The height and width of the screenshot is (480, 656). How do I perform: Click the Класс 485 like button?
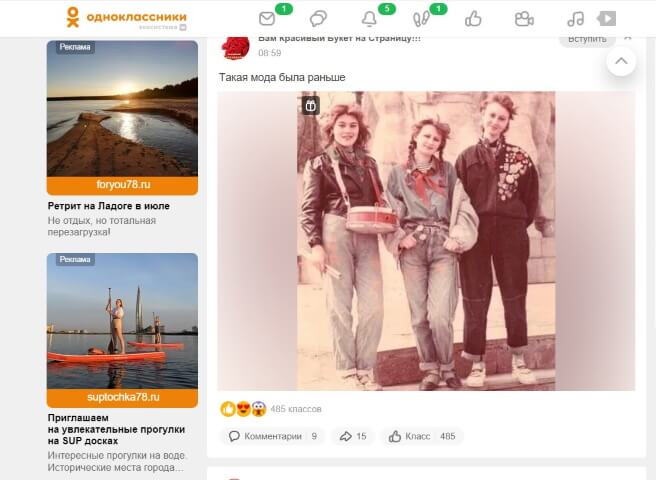422,436
